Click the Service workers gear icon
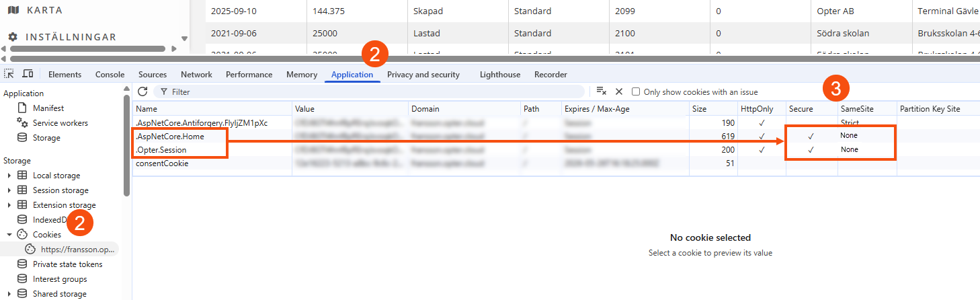The width and height of the screenshot is (980, 300). [x=22, y=123]
